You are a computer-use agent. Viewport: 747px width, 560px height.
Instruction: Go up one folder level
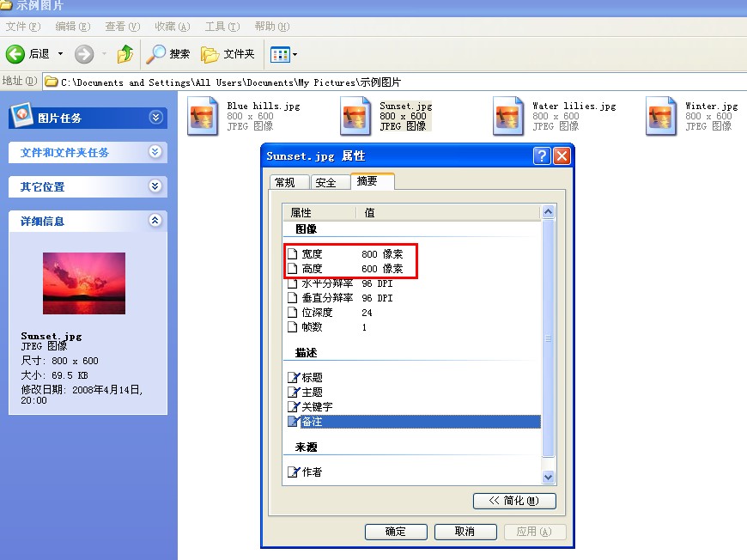[x=125, y=54]
